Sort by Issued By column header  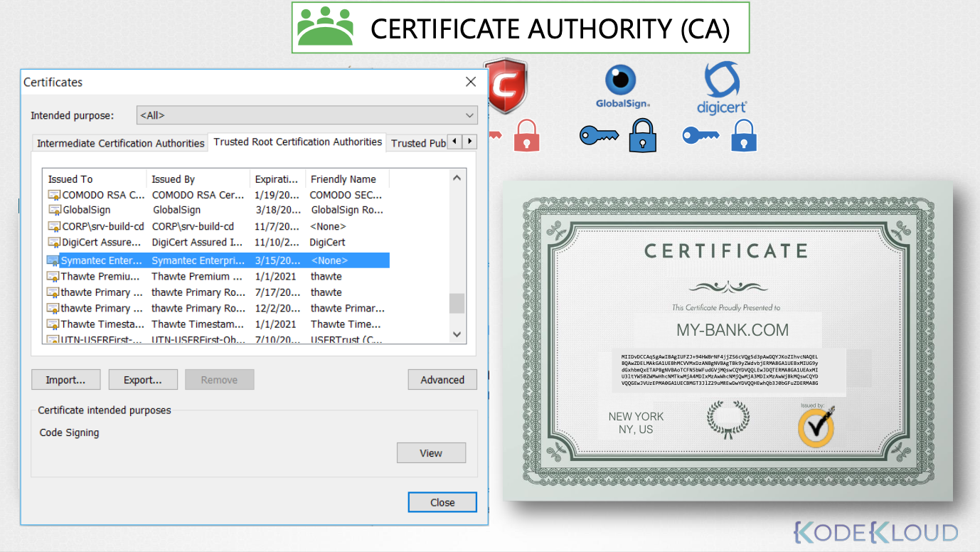pyautogui.click(x=198, y=179)
